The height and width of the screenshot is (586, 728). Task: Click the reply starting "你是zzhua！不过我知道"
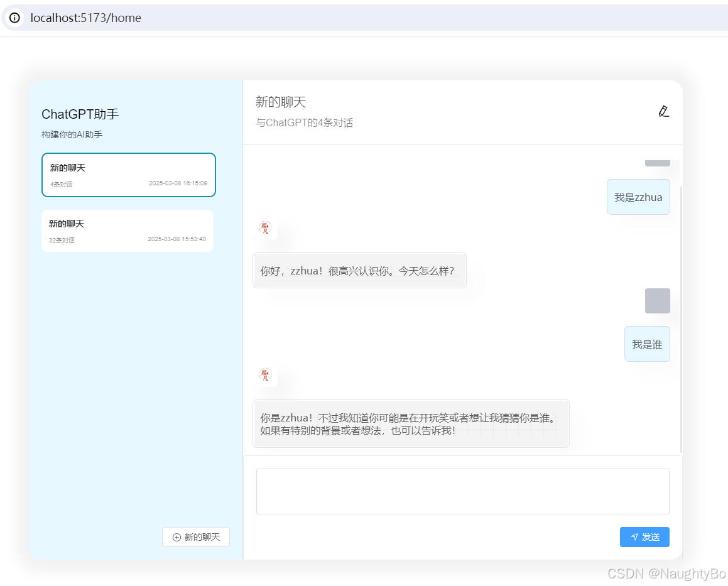coord(411,424)
